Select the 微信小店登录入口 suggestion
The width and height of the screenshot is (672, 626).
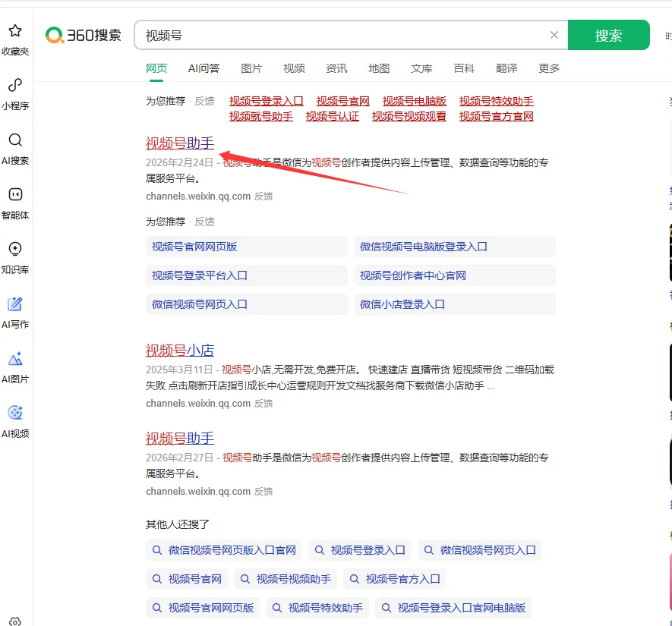455,304
